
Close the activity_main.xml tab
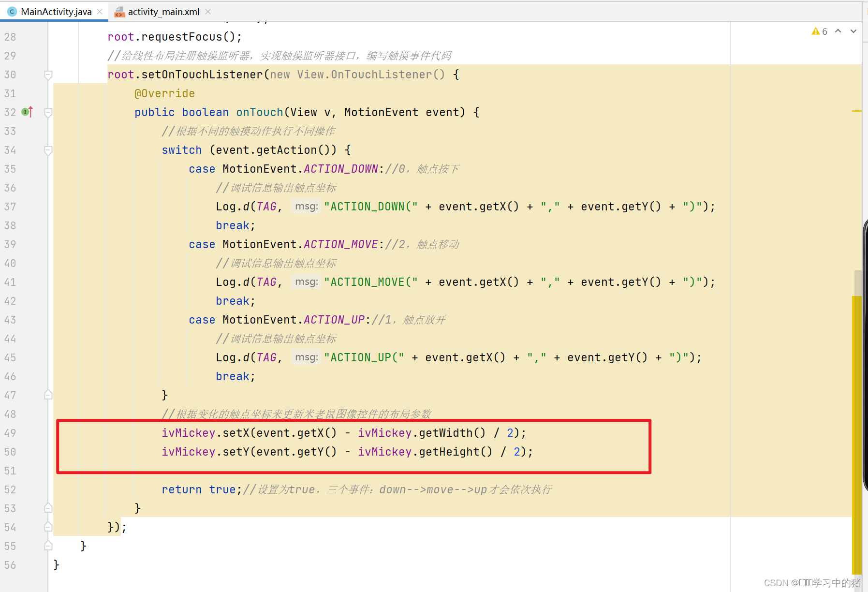tap(208, 12)
